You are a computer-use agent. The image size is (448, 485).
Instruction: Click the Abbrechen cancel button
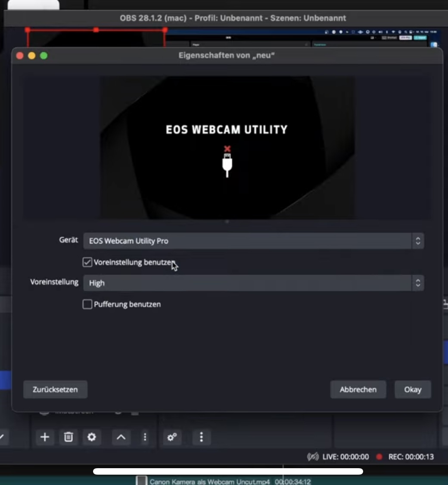[x=358, y=389]
